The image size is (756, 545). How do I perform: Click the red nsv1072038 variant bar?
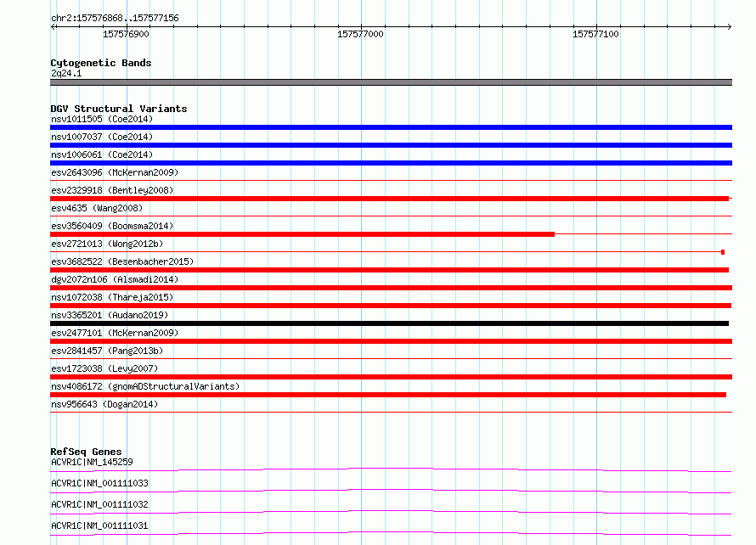(391, 306)
